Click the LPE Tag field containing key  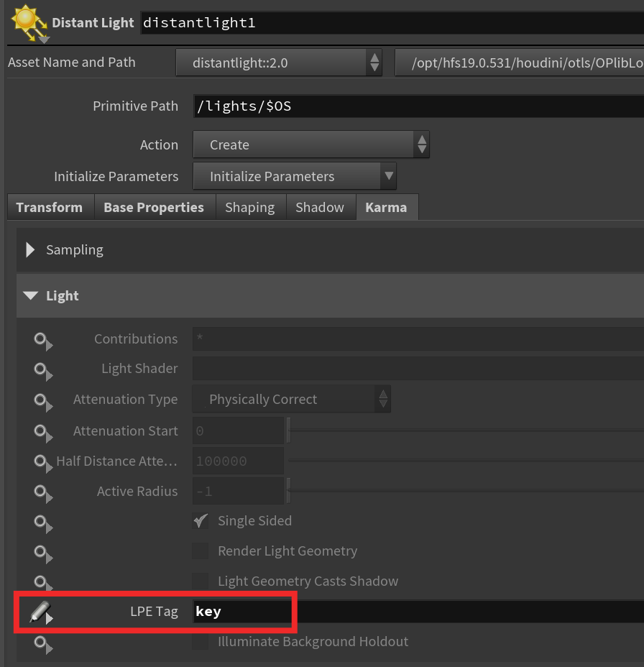coord(418,611)
